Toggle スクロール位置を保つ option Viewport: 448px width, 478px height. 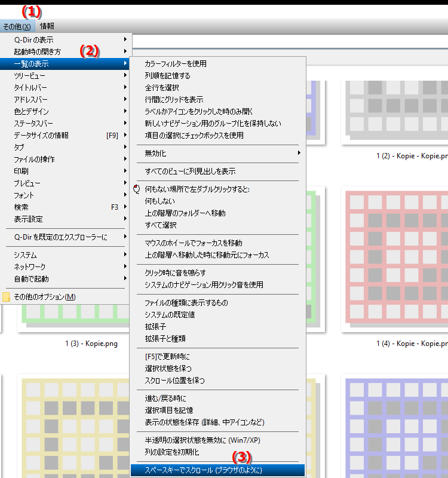pyautogui.click(x=217, y=381)
